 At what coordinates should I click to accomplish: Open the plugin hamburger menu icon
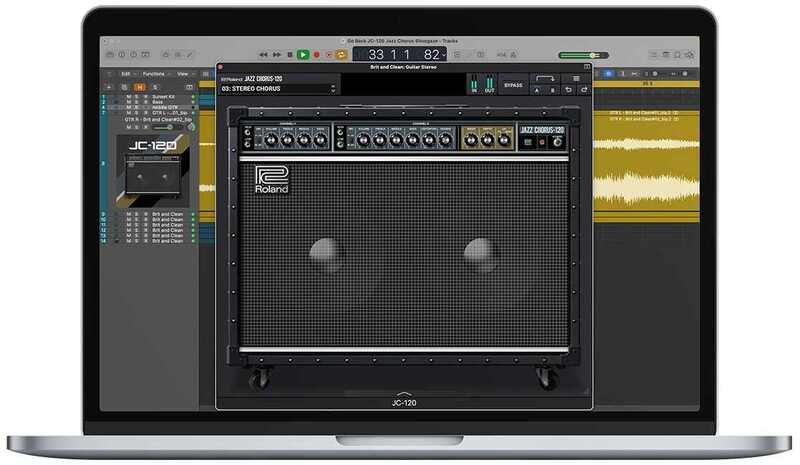[x=576, y=79]
